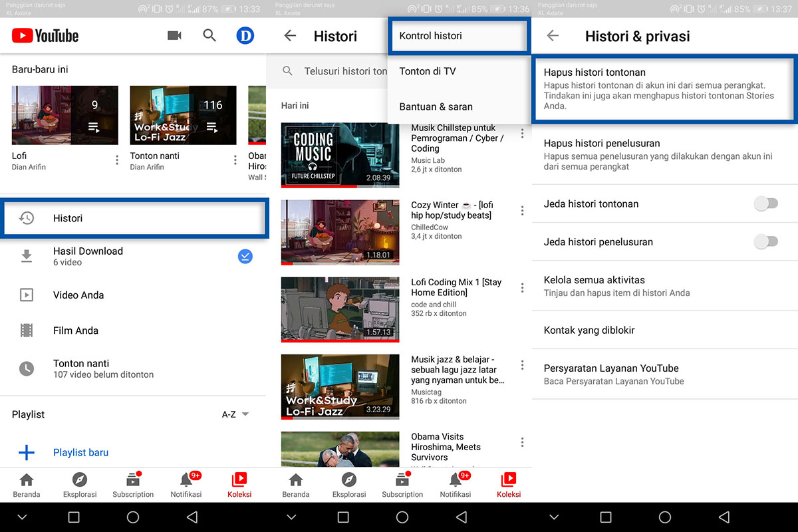Open the Cozy Winter lofi video thumbnail

pyautogui.click(x=340, y=233)
